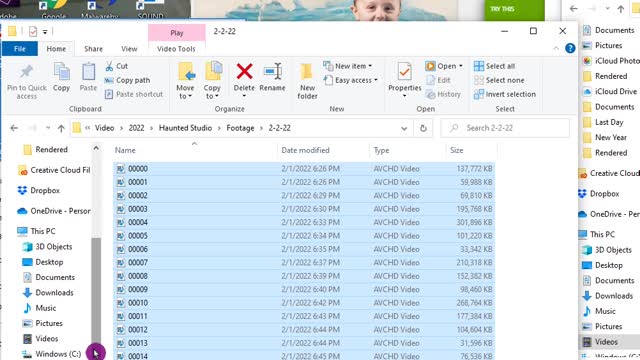
Task: Open OneDrive - Personal in left pane
Action: (53, 211)
